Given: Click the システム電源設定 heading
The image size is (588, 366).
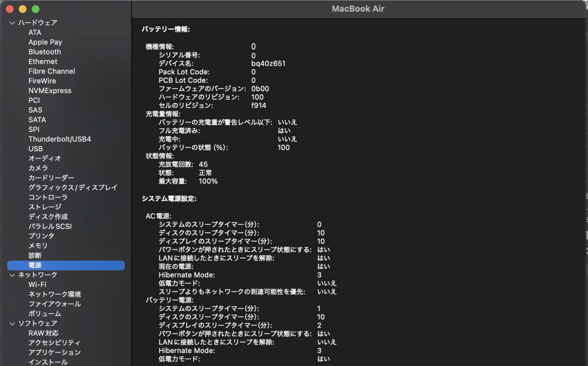Looking at the screenshot, I should [169, 199].
